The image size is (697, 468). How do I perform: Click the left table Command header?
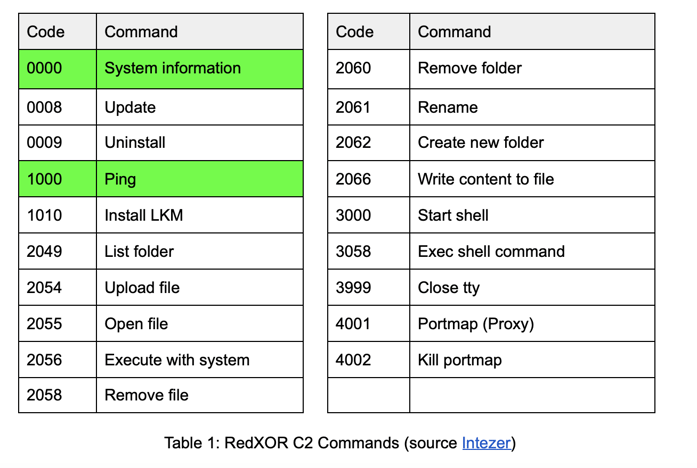[200, 32]
